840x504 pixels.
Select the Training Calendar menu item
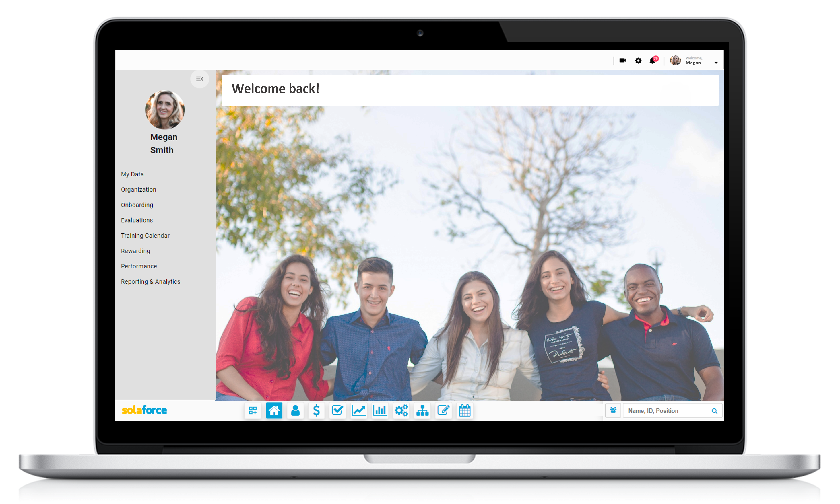pyautogui.click(x=146, y=236)
